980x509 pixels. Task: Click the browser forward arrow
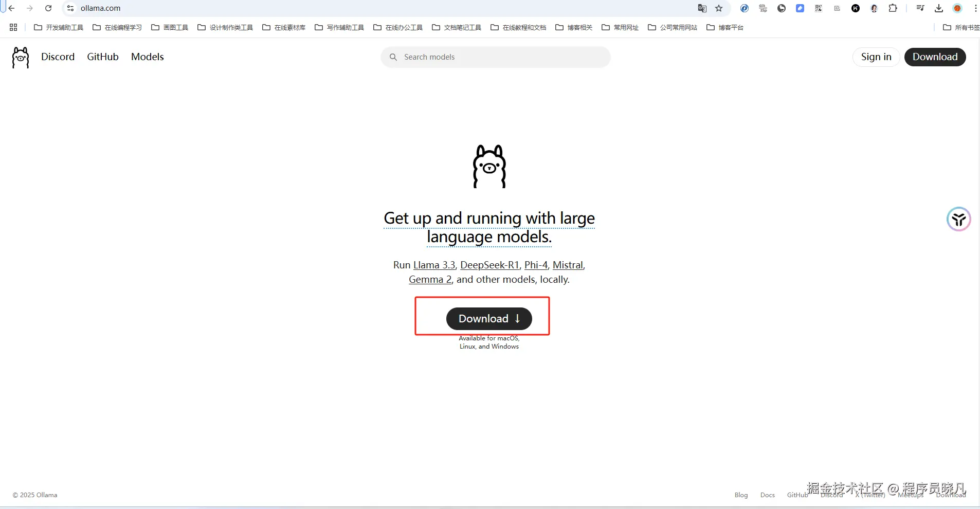pos(30,8)
